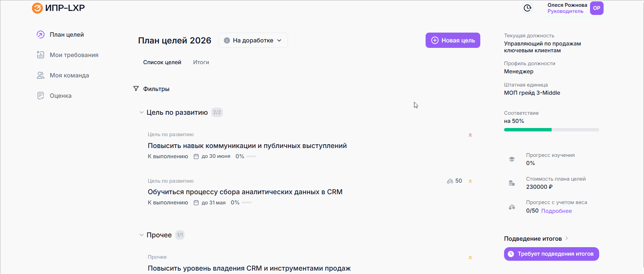This screenshot has width=644, height=274.
Task: Click red priority arrows on communication goal
Action: 470,135
